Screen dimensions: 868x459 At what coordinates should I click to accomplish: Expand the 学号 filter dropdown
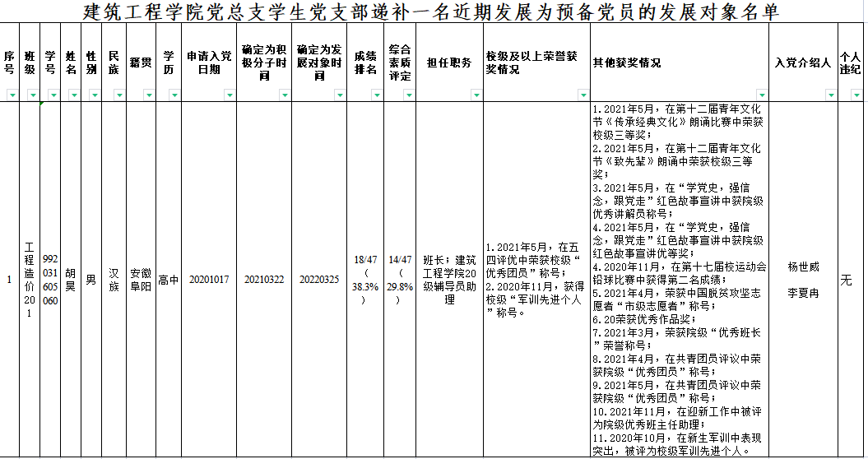pyautogui.click(x=54, y=95)
